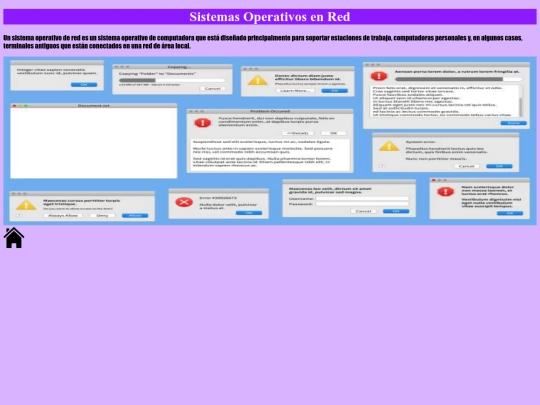The height and width of the screenshot is (405, 540).
Task: Click the warning triangle in the System error dialog
Action: coord(389,146)
